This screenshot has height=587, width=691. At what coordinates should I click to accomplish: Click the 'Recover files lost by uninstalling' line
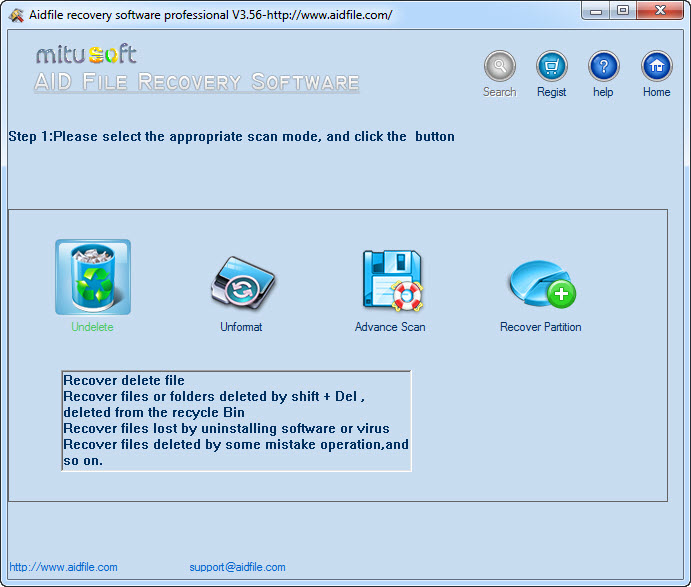point(227,428)
